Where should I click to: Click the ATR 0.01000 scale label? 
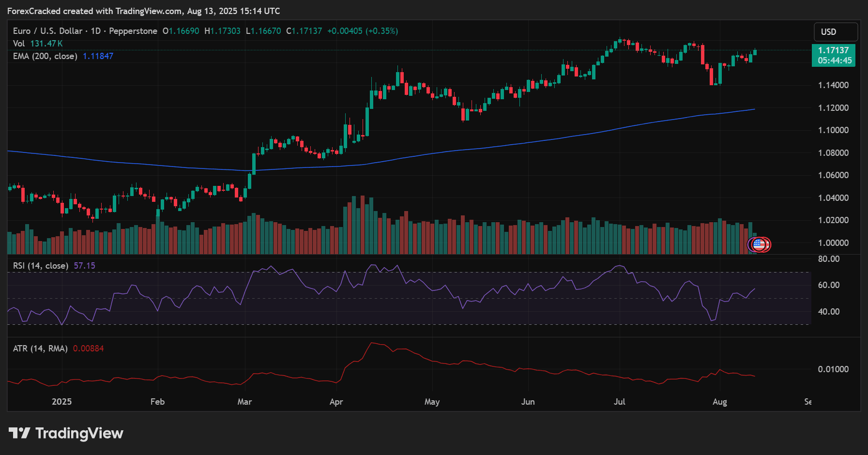(833, 369)
